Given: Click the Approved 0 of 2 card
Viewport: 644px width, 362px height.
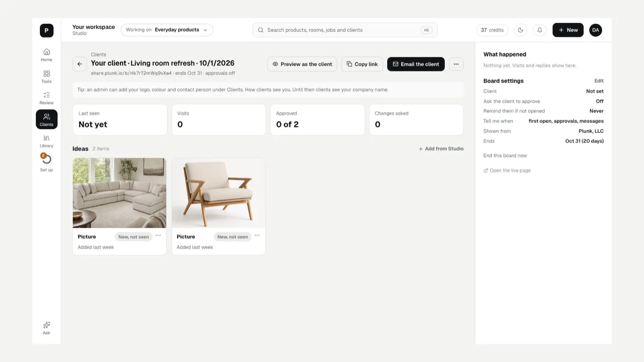Looking at the screenshot, I should point(317,120).
